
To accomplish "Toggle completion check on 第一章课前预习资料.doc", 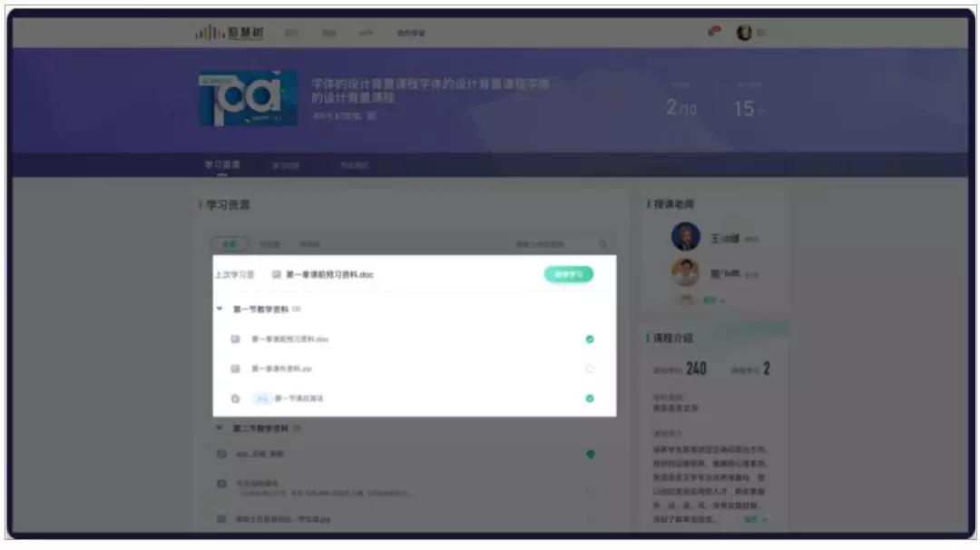I will click(x=590, y=338).
